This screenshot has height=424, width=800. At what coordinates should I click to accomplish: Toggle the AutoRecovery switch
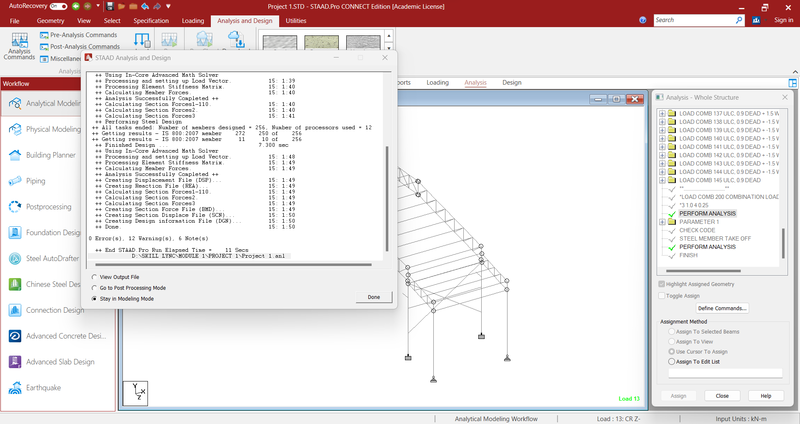coord(58,7)
